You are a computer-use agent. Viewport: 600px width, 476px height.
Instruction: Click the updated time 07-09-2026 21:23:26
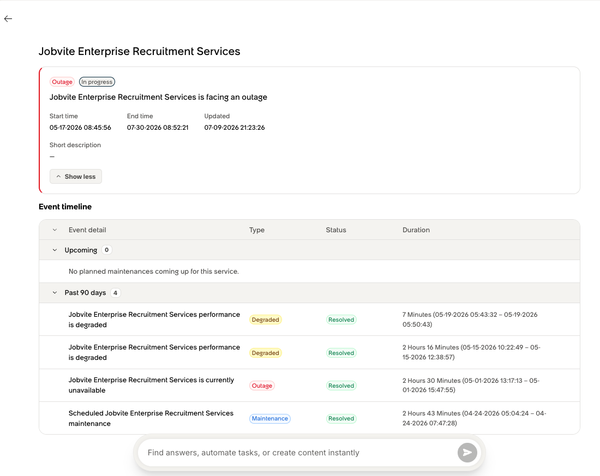(x=235, y=127)
